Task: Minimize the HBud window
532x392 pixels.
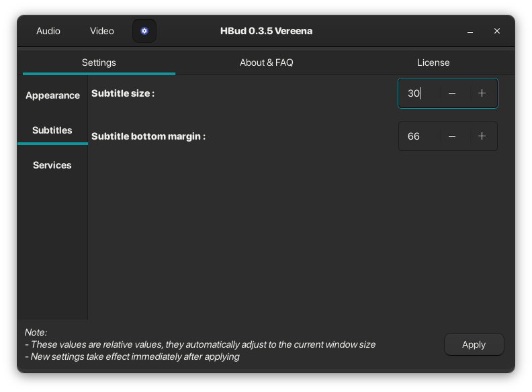Action: pos(470,31)
